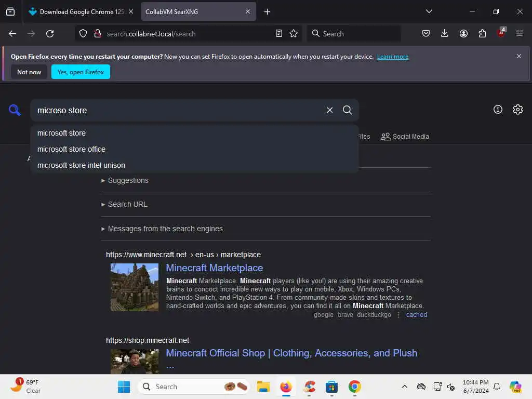The image size is (532, 399).
Task: Open Minecraft Marketplace result link
Action: [215, 268]
